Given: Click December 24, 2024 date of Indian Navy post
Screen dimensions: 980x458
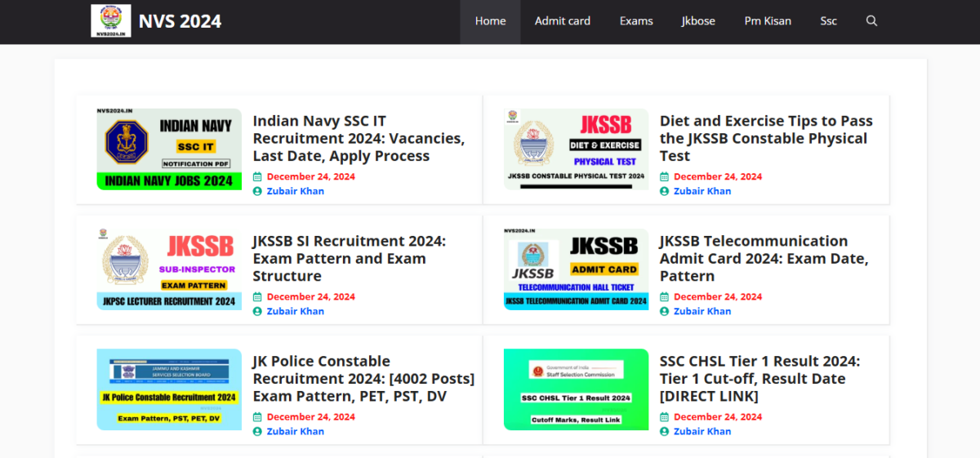Looking at the screenshot, I should click(311, 176).
